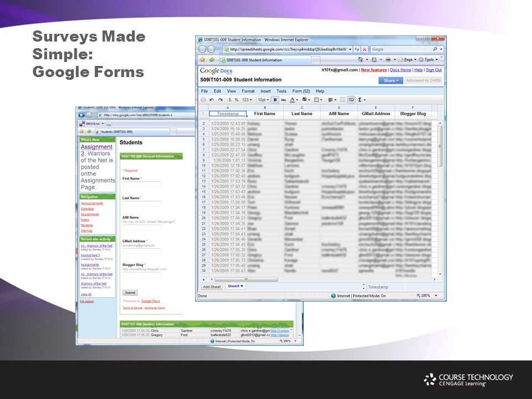The image size is (532, 399).
Task: Open the sigma functions dropdown
Action: pyautogui.click(x=362, y=100)
